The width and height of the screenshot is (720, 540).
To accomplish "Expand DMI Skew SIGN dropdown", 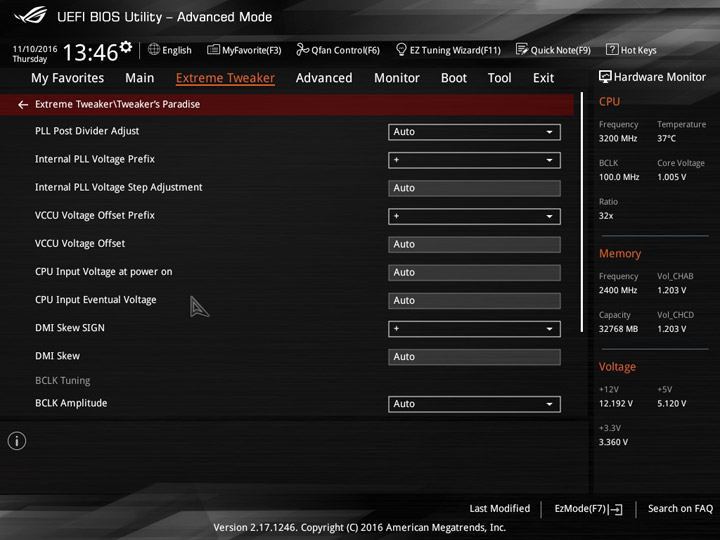I will (474, 329).
